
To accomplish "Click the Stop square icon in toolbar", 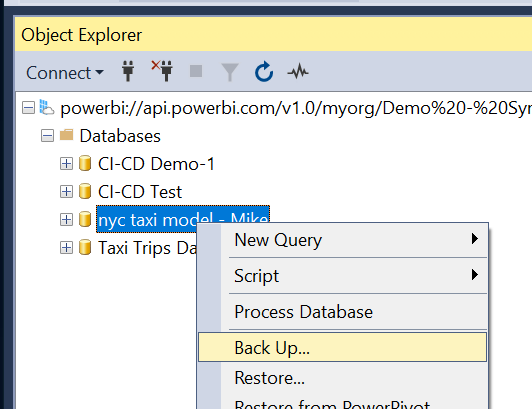I will 196,71.
